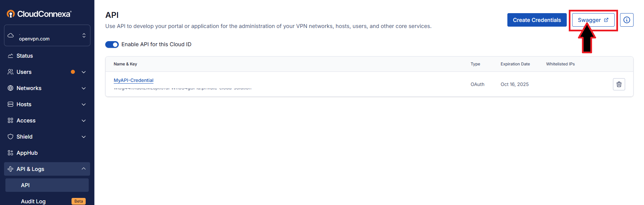Click the info circle icon
644x205 pixels.
click(626, 20)
